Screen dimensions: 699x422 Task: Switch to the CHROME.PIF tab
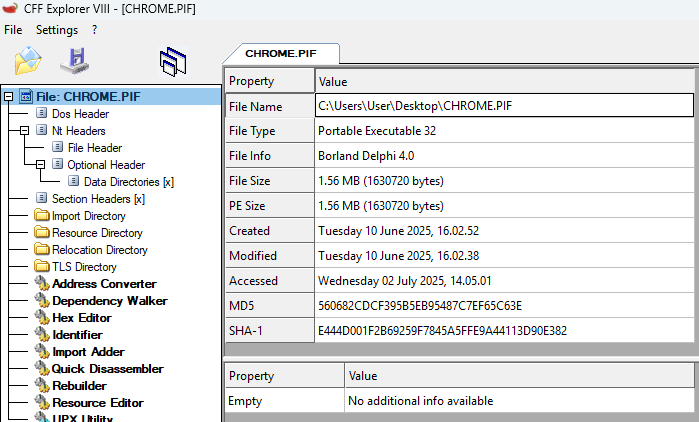click(281, 53)
